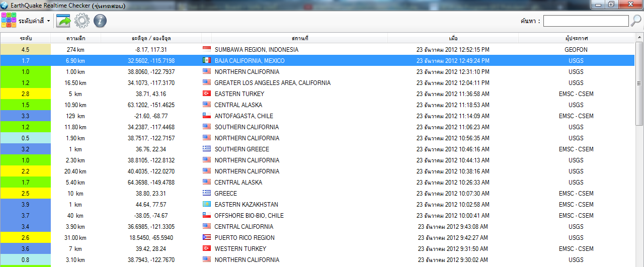Click the Indonesia flag on Sumbawa row

coord(206,49)
